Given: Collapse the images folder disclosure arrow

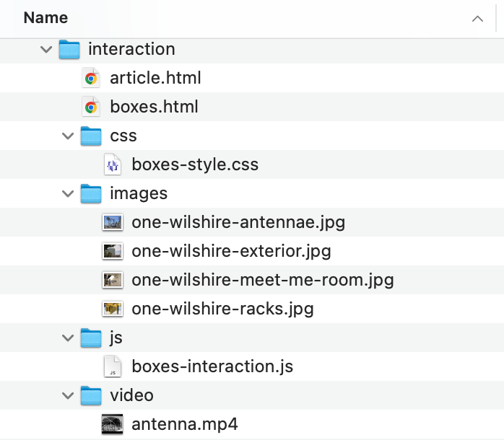Looking at the screenshot, I should click(68, 193).
